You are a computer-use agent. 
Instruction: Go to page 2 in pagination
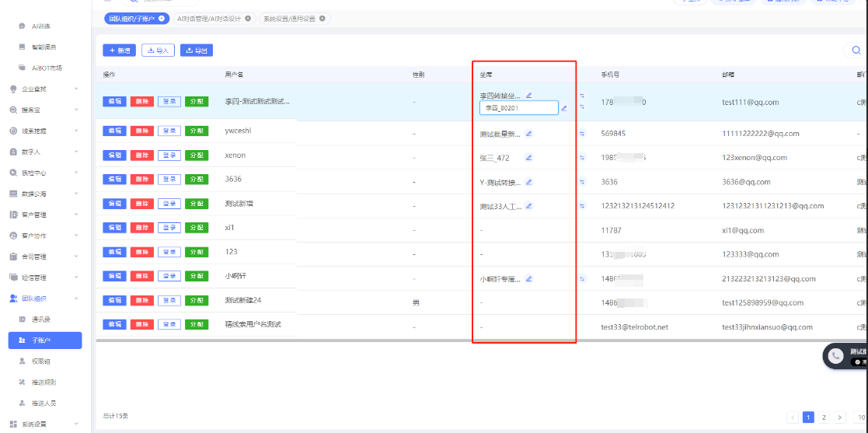824,417
